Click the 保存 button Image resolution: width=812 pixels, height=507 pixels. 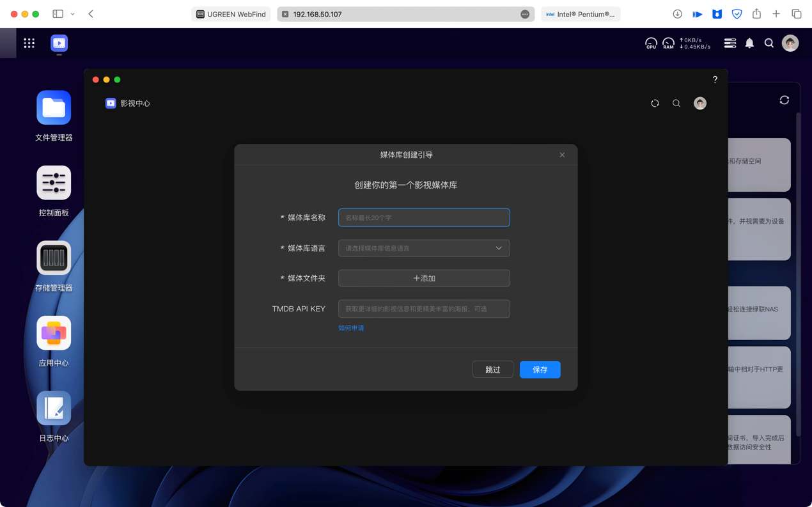[540, 370]
